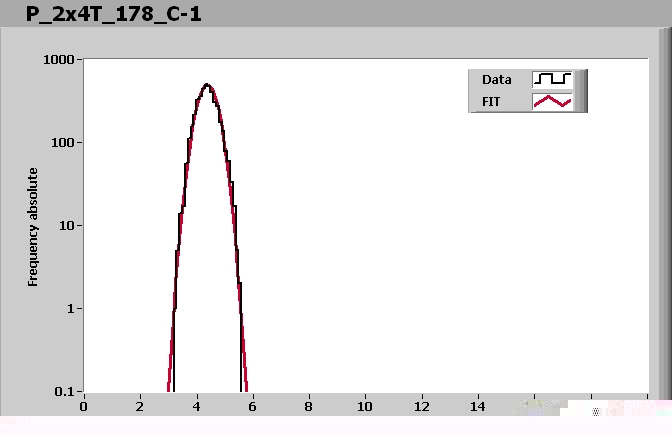Click the FIT plot red line icon
The image size is (672, 435).
click(552, 101)
